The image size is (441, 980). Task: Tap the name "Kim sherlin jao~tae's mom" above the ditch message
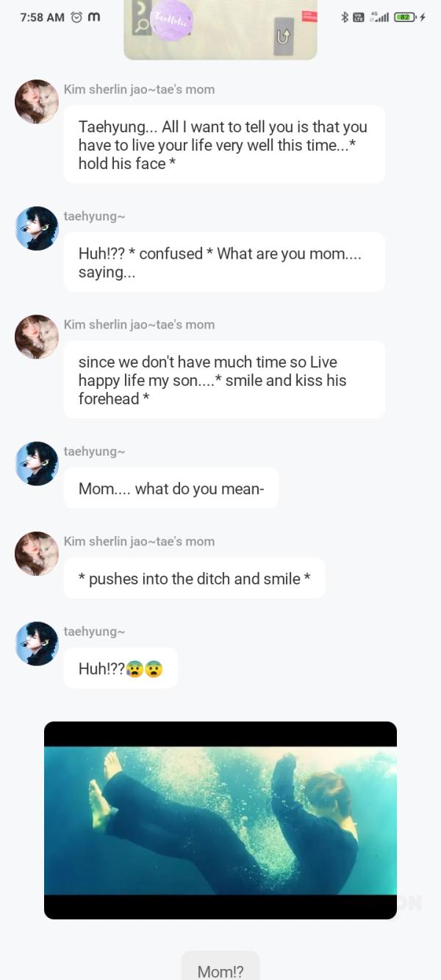pos(139,541)
